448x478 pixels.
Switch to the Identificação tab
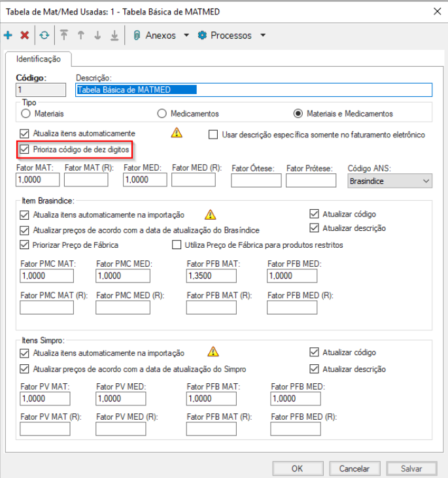click(39, 59)
